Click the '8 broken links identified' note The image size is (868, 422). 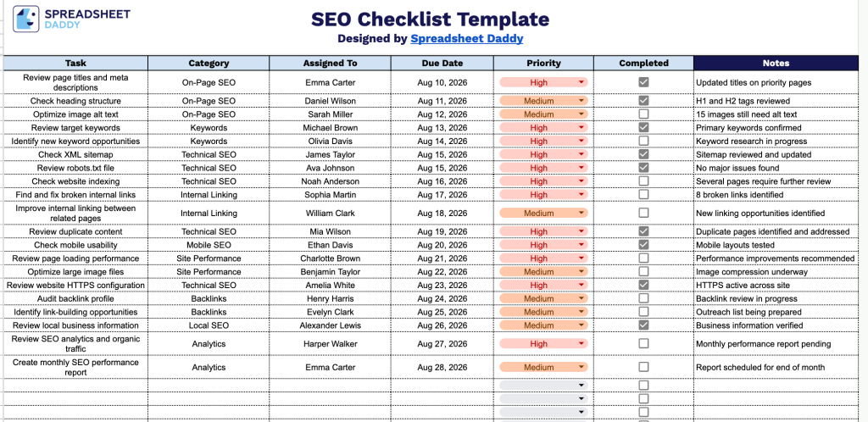739,195
